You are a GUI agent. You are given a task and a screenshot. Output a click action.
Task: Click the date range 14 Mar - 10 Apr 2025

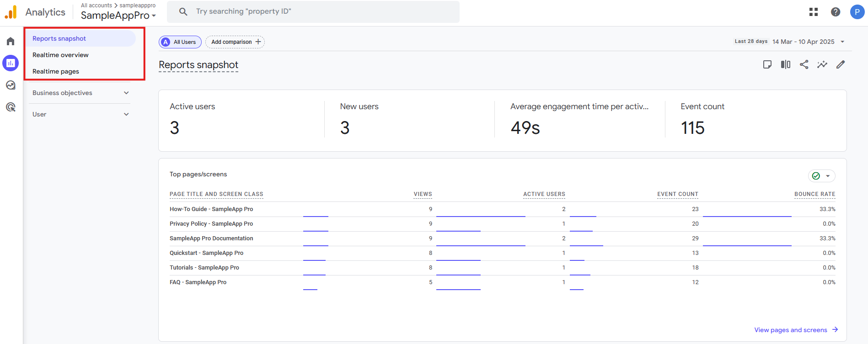click(x=804, y=42)
